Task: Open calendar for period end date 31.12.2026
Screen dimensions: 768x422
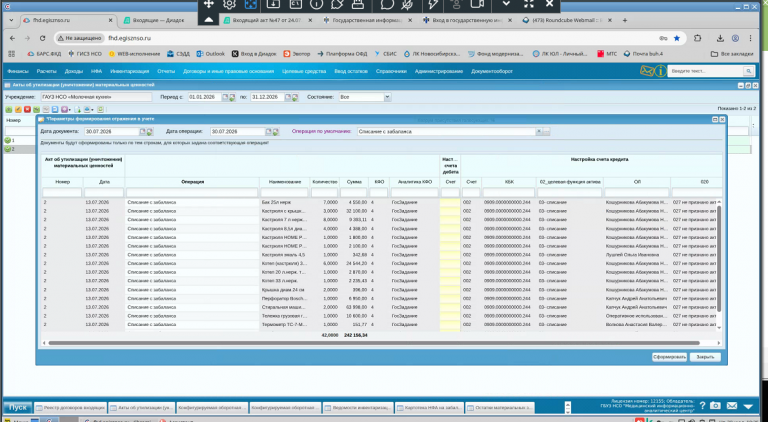Action: coord(288,97)
